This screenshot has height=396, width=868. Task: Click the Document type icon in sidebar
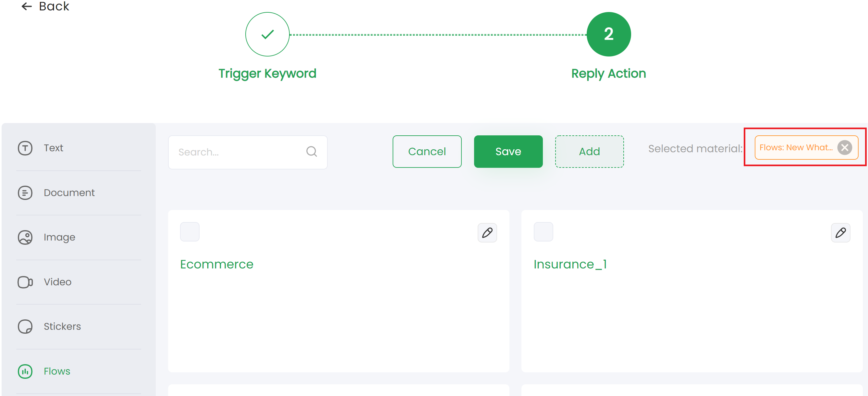pos(25,193)
